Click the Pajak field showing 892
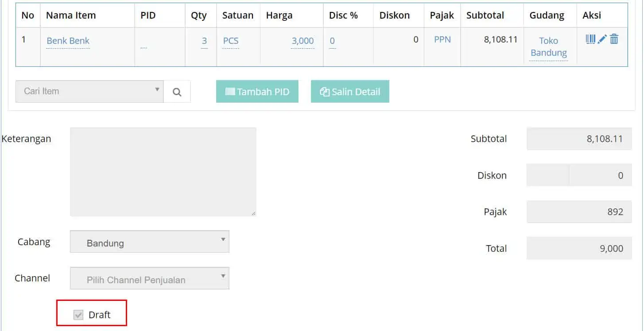The height and width of the screenshot is (331, 644). click(579, 212)
